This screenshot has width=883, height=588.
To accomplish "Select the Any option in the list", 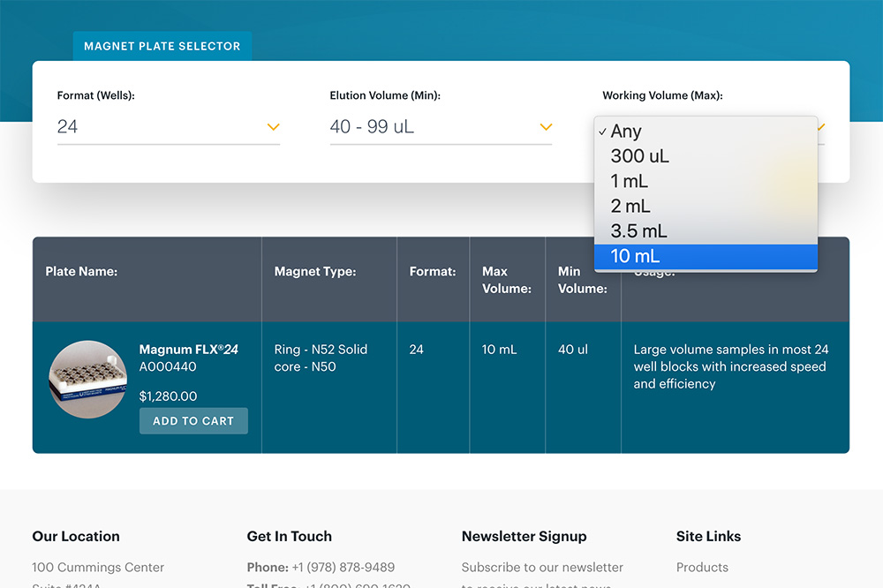I will 626,132.
